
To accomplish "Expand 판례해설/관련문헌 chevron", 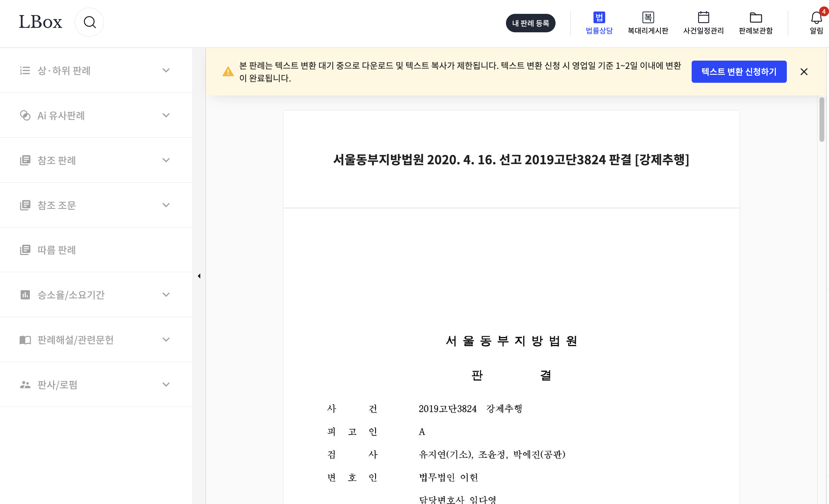I will tap(166, 339).
